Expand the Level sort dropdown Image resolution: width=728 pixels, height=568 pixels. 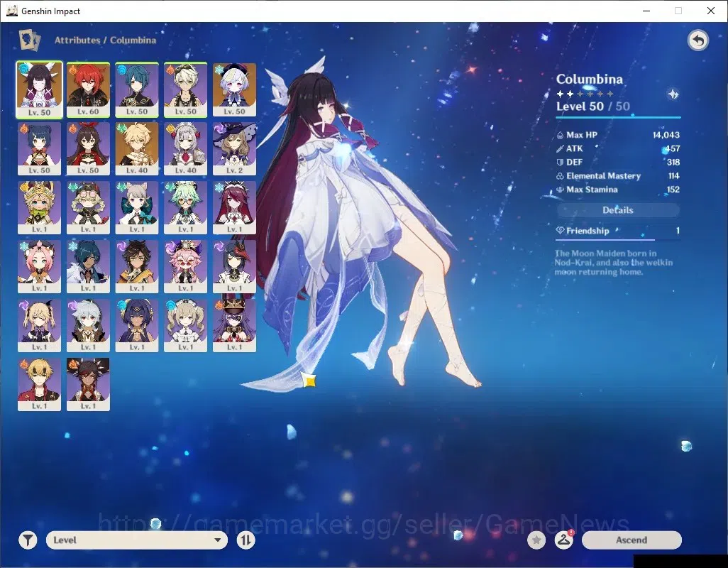coord(137,540)
